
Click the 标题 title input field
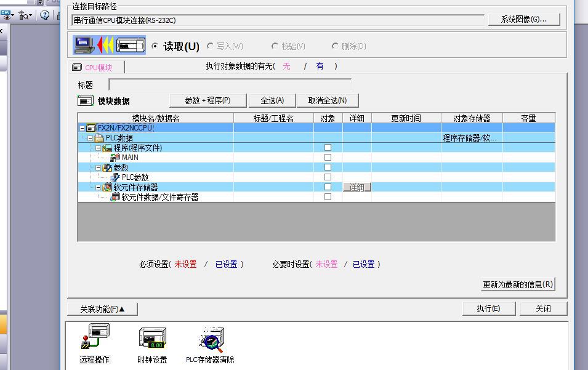[230, 85]
